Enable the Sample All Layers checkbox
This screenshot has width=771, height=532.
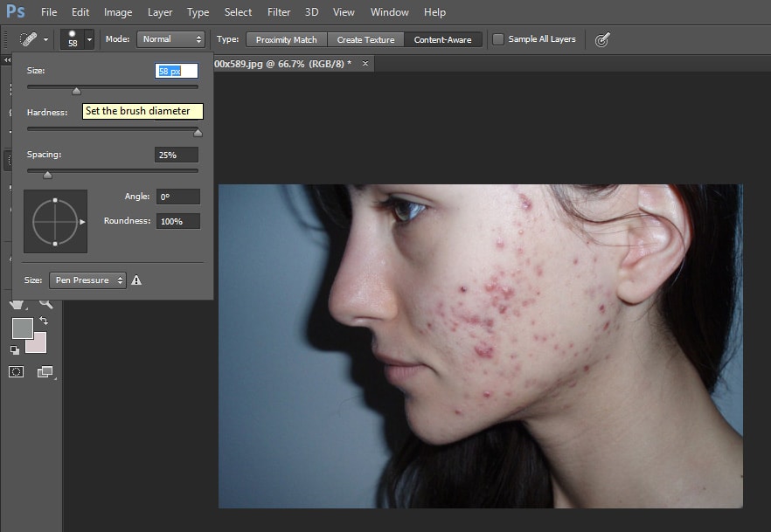click(x=498, y=39)
